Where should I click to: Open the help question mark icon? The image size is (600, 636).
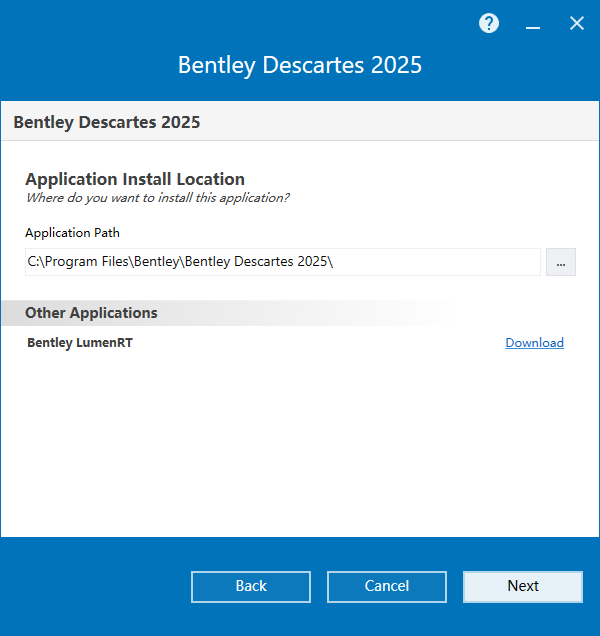[489, 24]
